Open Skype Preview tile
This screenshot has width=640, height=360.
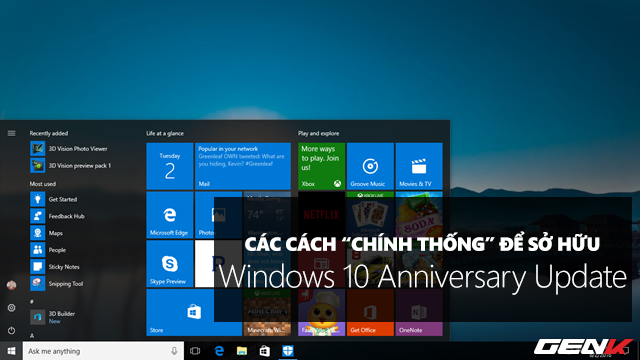tap(170, 264)
